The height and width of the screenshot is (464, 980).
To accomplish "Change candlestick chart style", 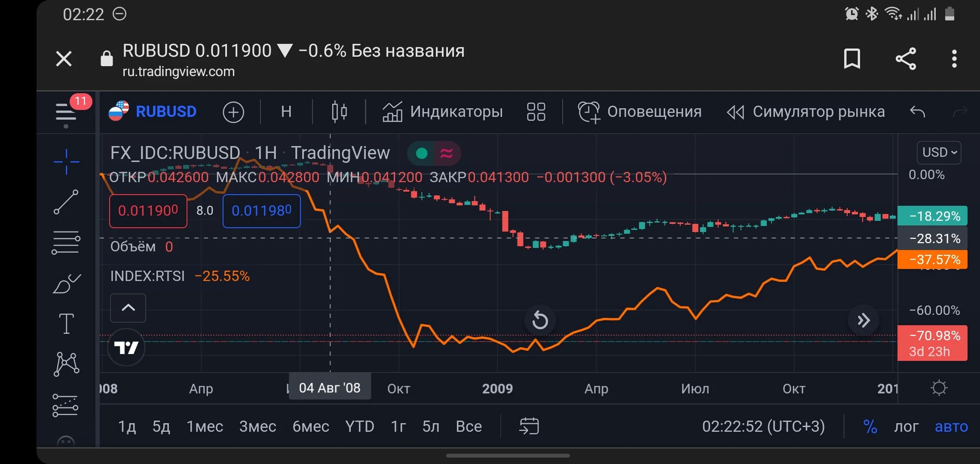I will [339, 112].
